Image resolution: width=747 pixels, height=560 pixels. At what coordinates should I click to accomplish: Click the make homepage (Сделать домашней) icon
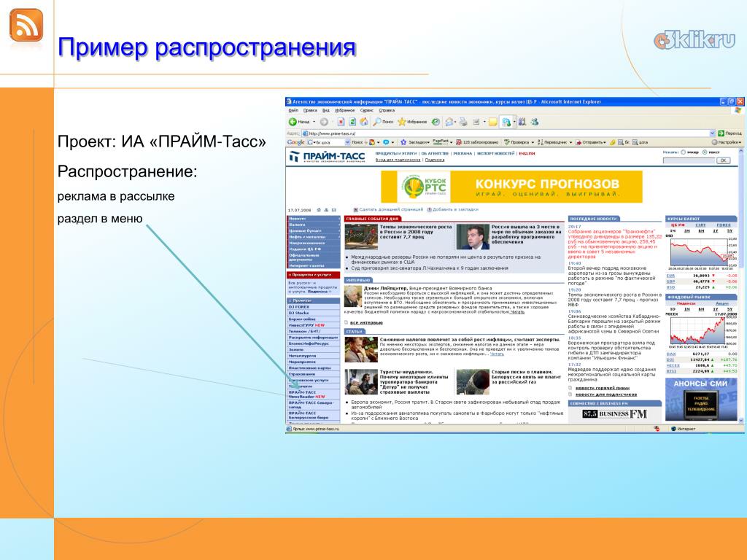355,209
